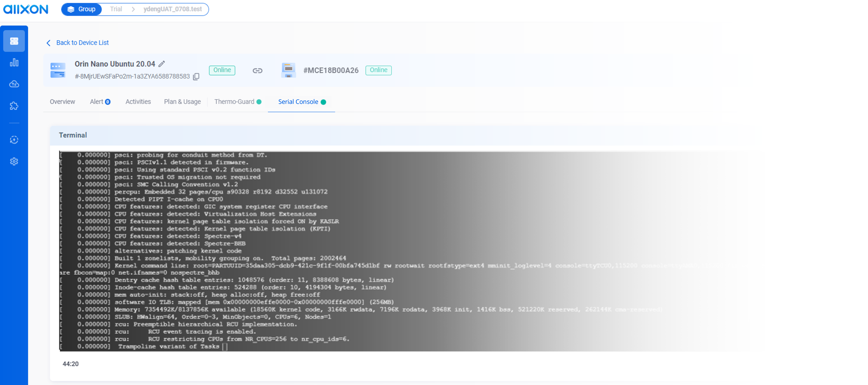Rename device using the pencil edit icon
This screenshot has width=868, height=385.
pyautogui.click(x=162, y=63)
